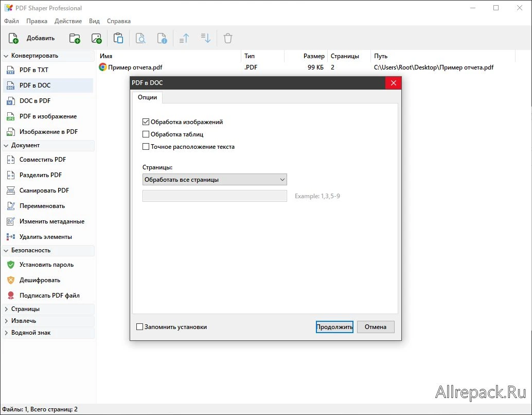Click the Дешифровать shield icon
532x415 pixels.
point(11,280)
